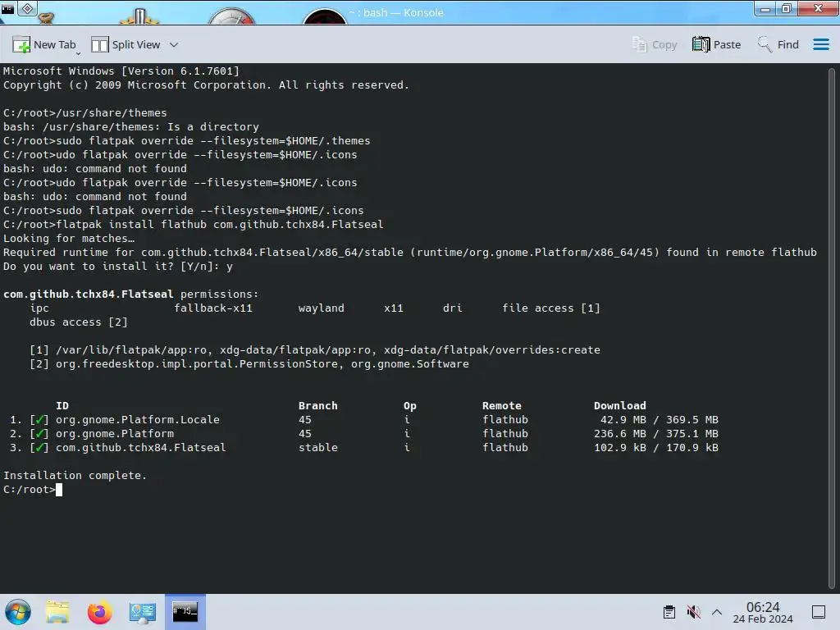This screenshot has height=630, width=840.
Task: Paste clipboard contents with the Paste button
Action: [716, 45]
